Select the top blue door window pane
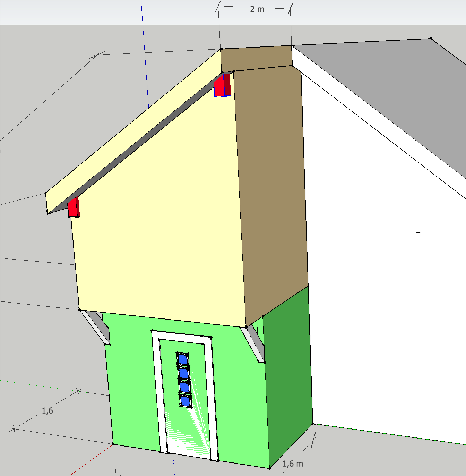The width and height of the screenshot is (466, 476). pyautogui.click(x=183, y=359)
